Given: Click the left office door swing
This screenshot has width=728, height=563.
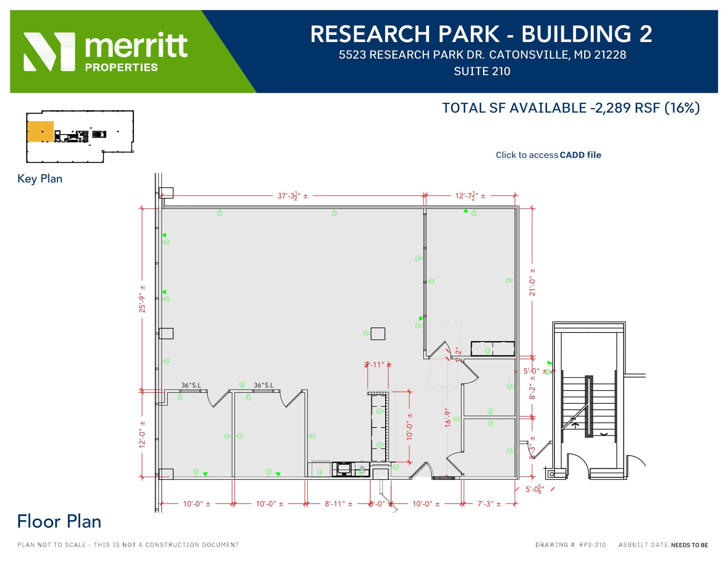Looking at the screenshot, I should 218,398.
